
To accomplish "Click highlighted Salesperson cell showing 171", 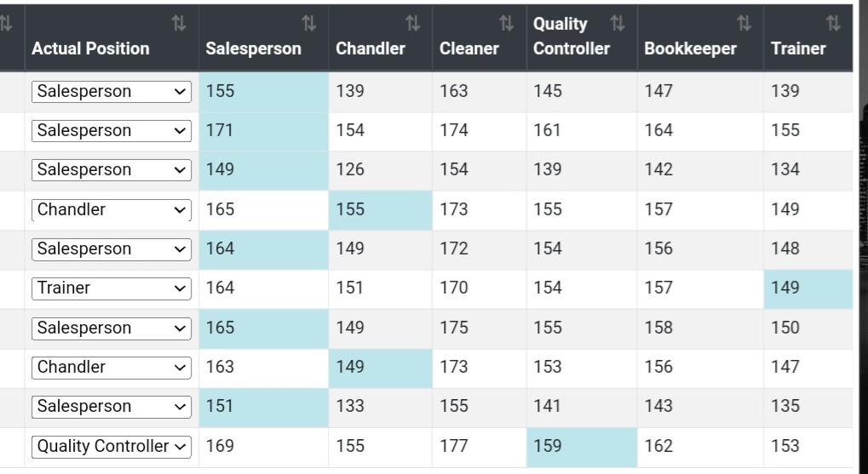I will pos(263,131).
